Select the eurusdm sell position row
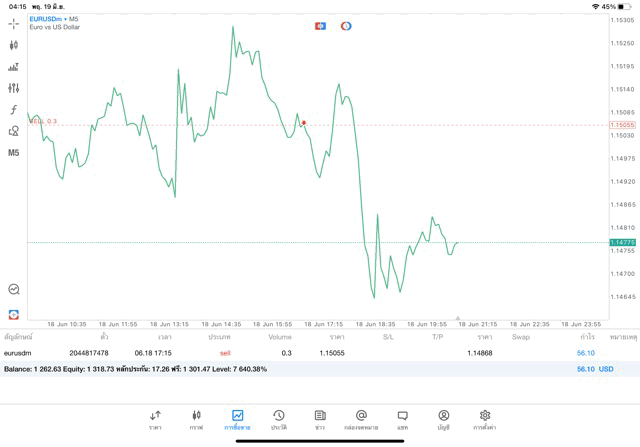The height and width of the screenshot is (447, 640). click(300, 353)
